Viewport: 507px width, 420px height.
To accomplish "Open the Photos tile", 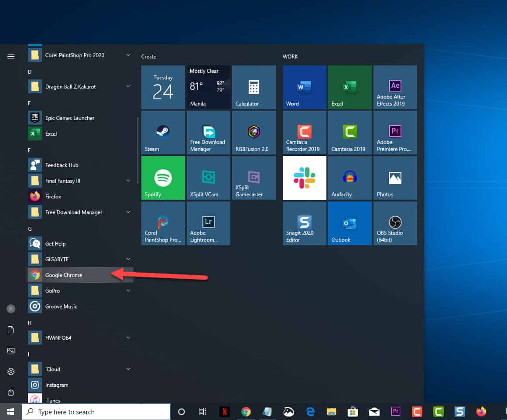I will tap(395, 178).
